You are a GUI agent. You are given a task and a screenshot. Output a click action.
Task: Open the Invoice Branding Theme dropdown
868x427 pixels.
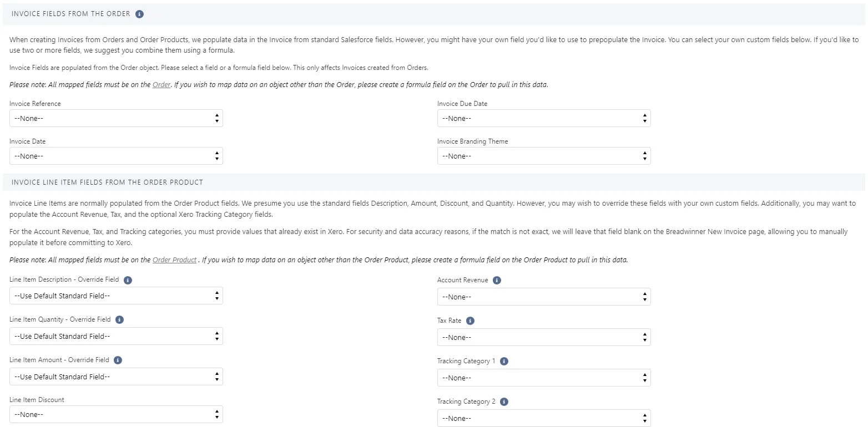(x=544, y=156)
